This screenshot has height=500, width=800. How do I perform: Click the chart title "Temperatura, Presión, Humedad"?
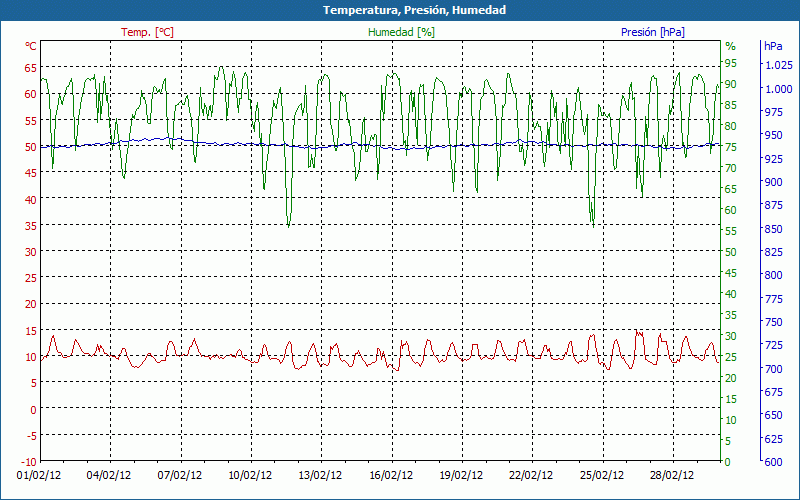(x=400, y=10)
